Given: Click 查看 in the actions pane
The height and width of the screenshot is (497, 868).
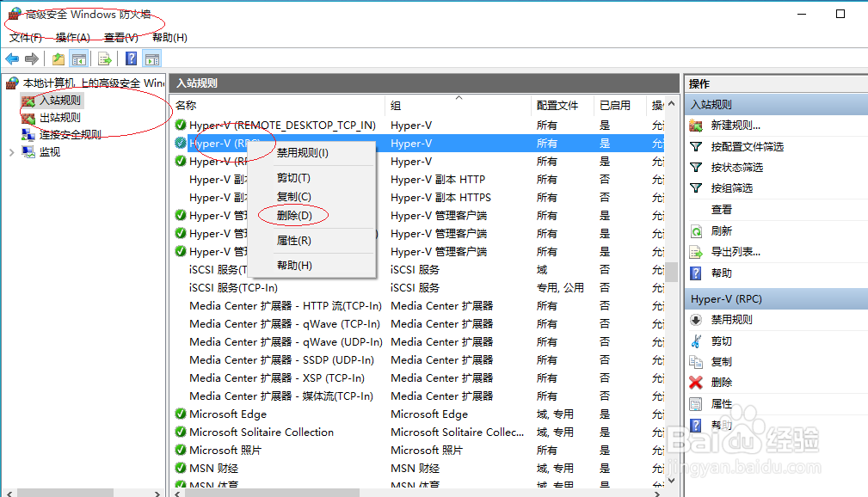Looking at the screenshot, I should (x=721, y=209).
